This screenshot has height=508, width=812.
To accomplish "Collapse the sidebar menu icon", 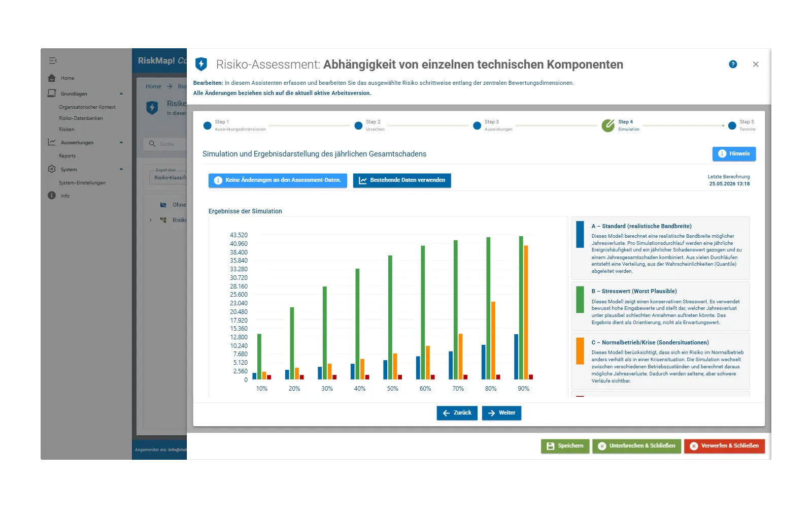I will tap(53, 60).
